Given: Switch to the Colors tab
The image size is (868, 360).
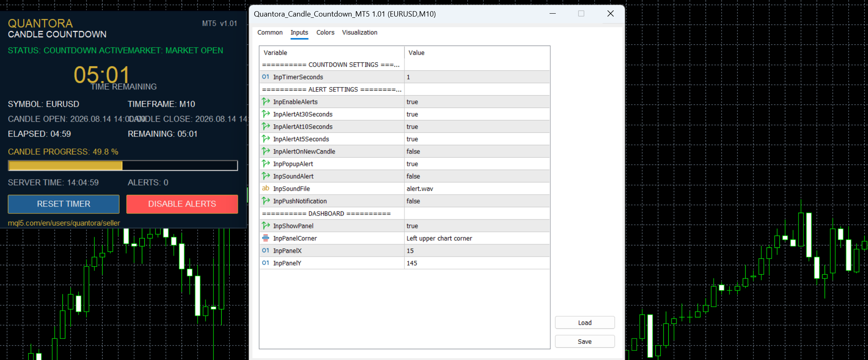Looking at the screenshot, I should coord(325,32).
